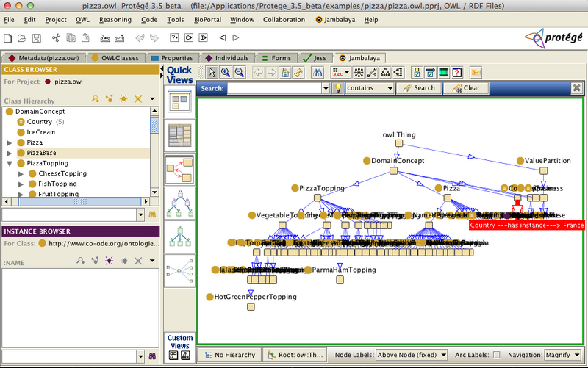
Task: Click the class find binoculars button
Action: 152,214
